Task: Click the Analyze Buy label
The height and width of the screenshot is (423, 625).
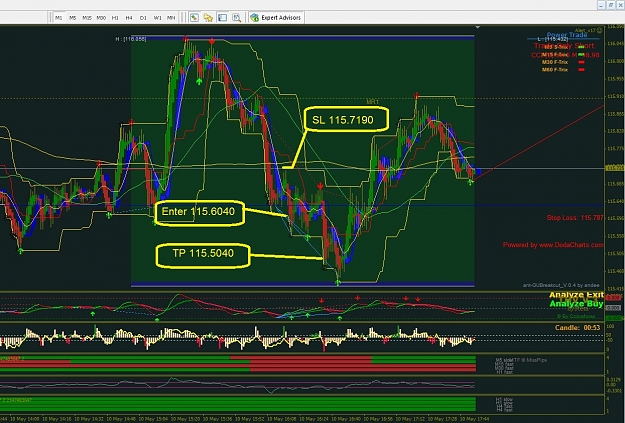Action: (576, 304)
